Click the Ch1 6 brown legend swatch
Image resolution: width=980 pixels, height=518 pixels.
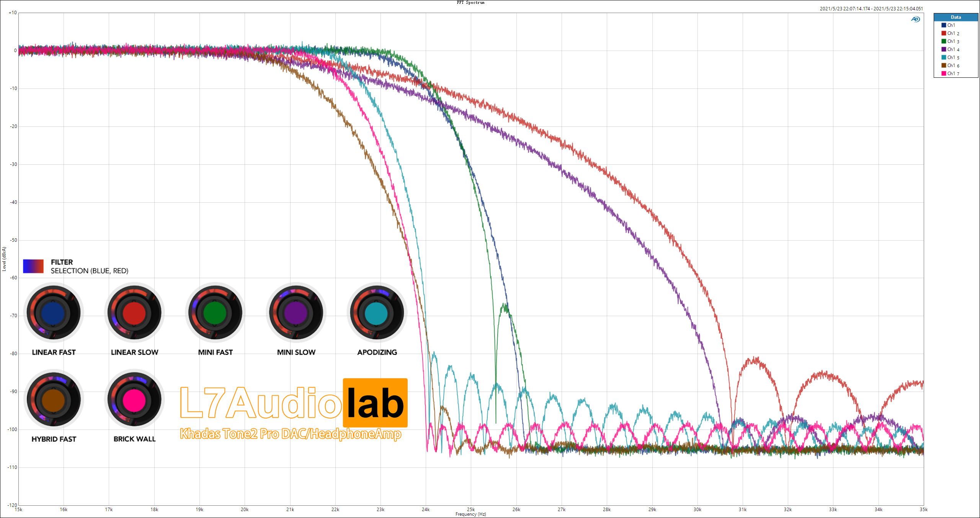[x=944, y=66]
